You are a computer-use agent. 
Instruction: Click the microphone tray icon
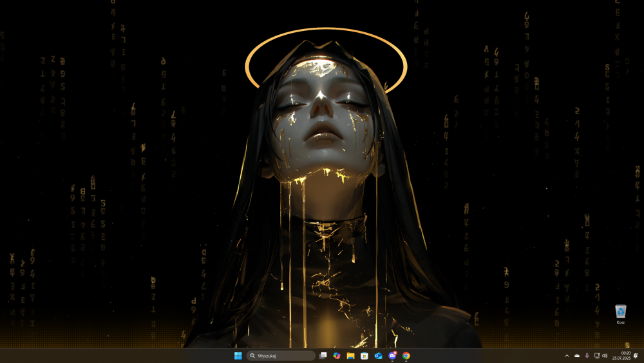pyautogui.click(x=587, y=356)
